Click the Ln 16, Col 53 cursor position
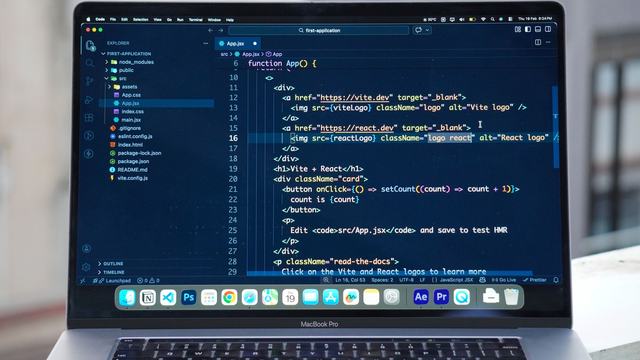 (350, 280)
